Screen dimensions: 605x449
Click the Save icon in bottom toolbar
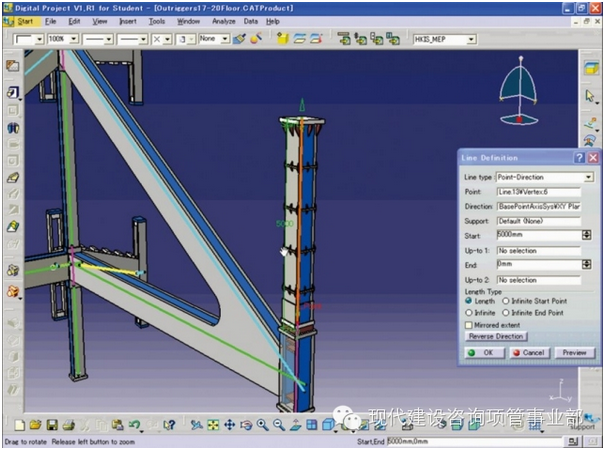52,425
